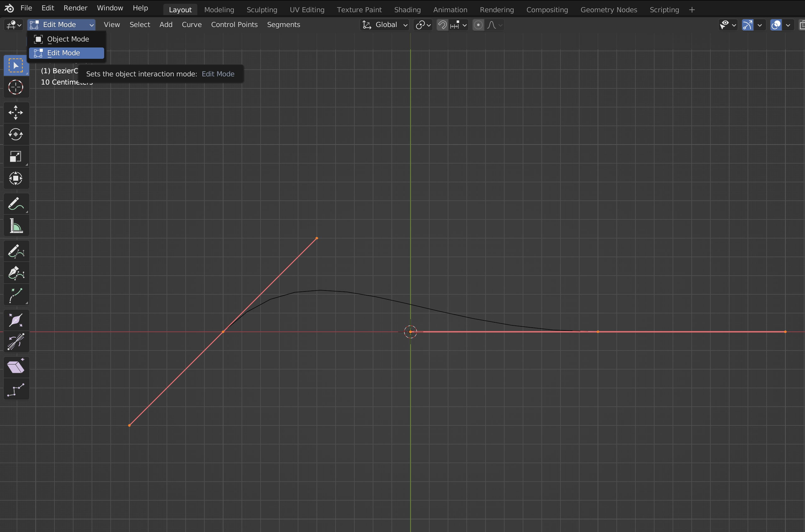This screenshot has width=805, height=532.
Task: Open the editor type selector
Action: [14, 25]
